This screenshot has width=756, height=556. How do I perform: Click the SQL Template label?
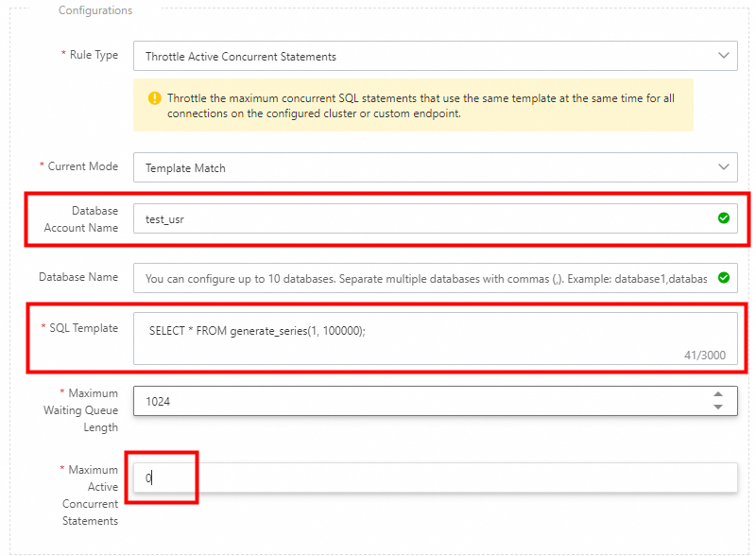(x=83, y=328)
